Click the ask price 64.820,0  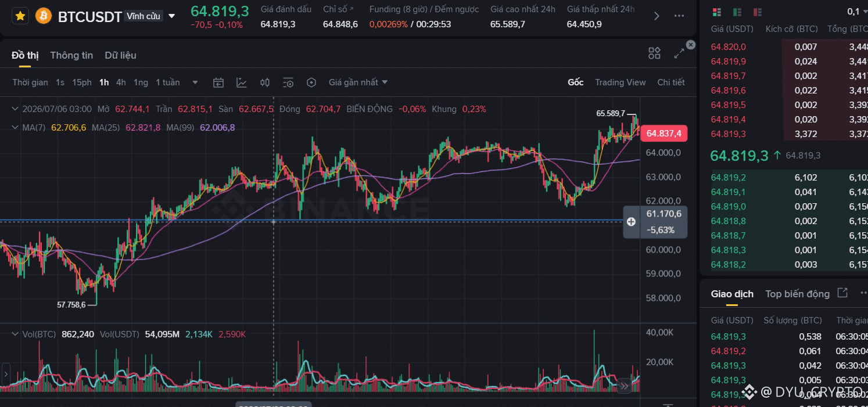point(729,47)
